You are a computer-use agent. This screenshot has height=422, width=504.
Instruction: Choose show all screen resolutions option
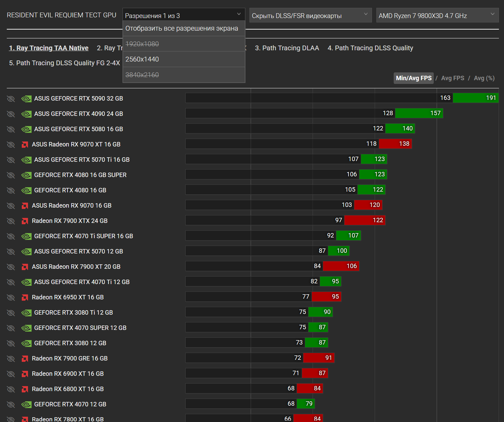(184, 29)
